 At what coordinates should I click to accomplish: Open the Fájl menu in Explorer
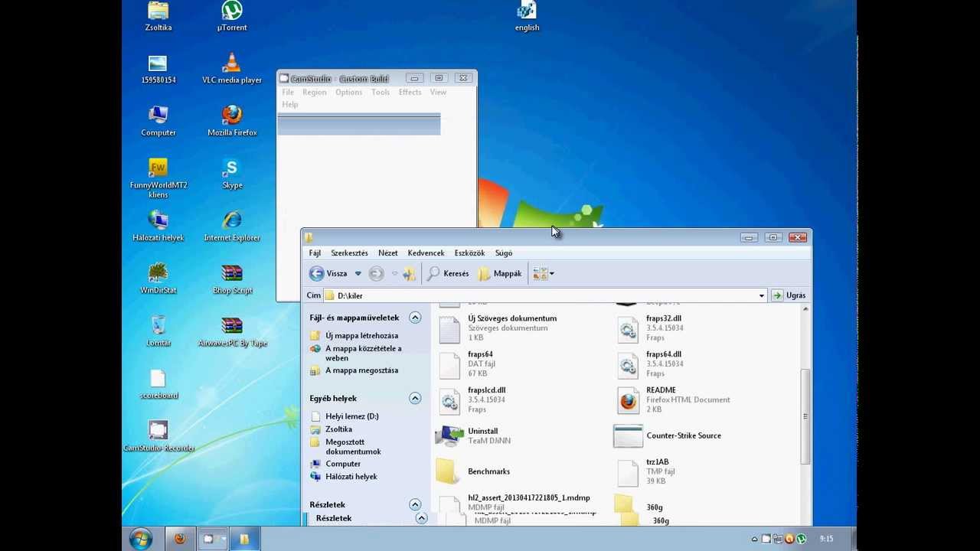pyautogui.click(x=315, y=253)
